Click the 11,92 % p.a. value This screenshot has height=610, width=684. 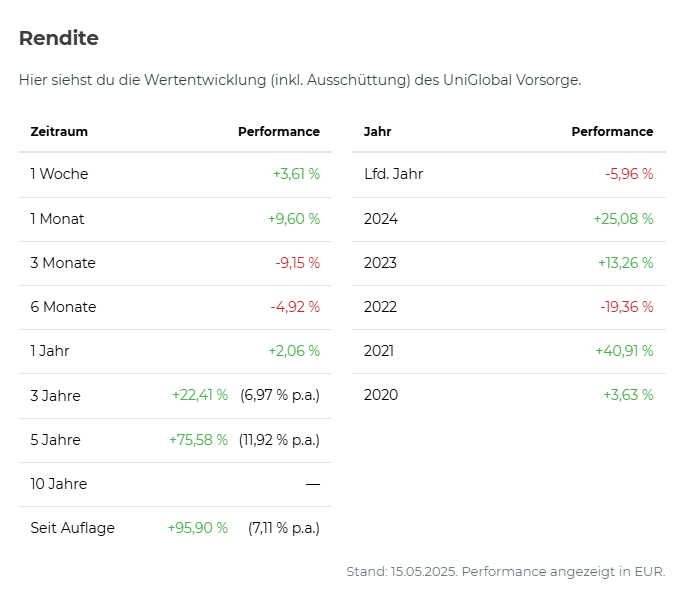279,440
